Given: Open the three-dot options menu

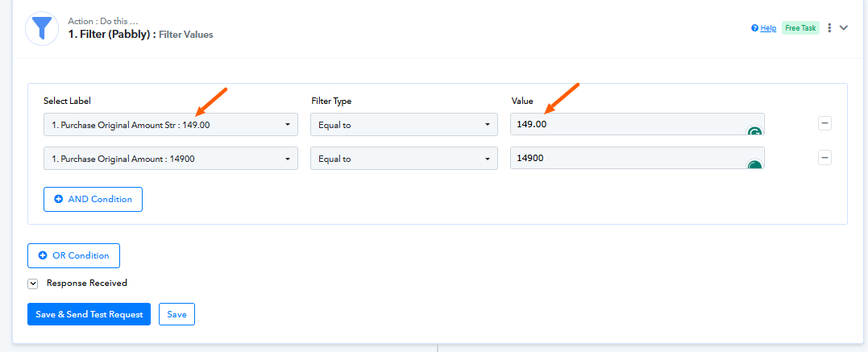Looking at the screenshot, I should point(829,28).
